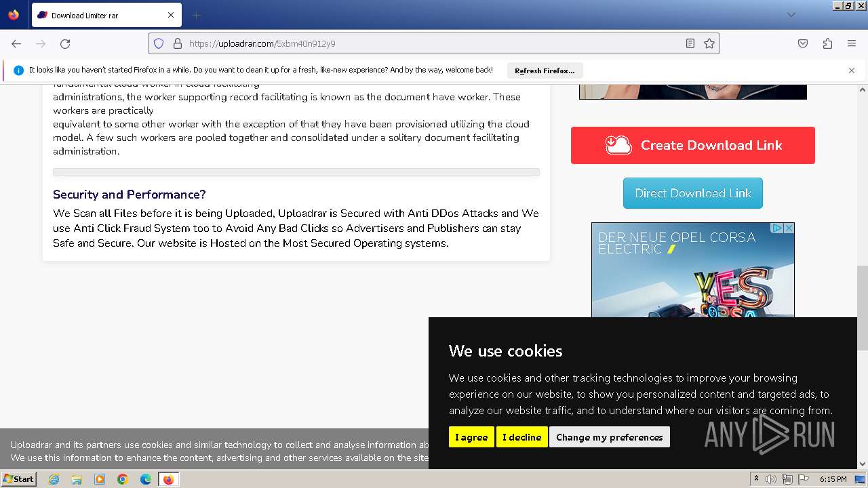Viewport: 868px width, 488px height.
Task: Click the tracking protection shield icon
Action: coord(159,43)
